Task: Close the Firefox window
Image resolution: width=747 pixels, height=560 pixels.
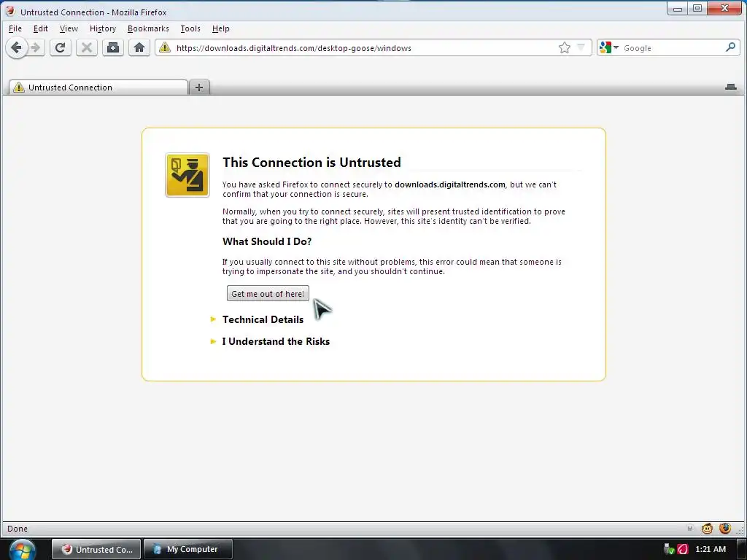Action: click(x=724, y=9)
